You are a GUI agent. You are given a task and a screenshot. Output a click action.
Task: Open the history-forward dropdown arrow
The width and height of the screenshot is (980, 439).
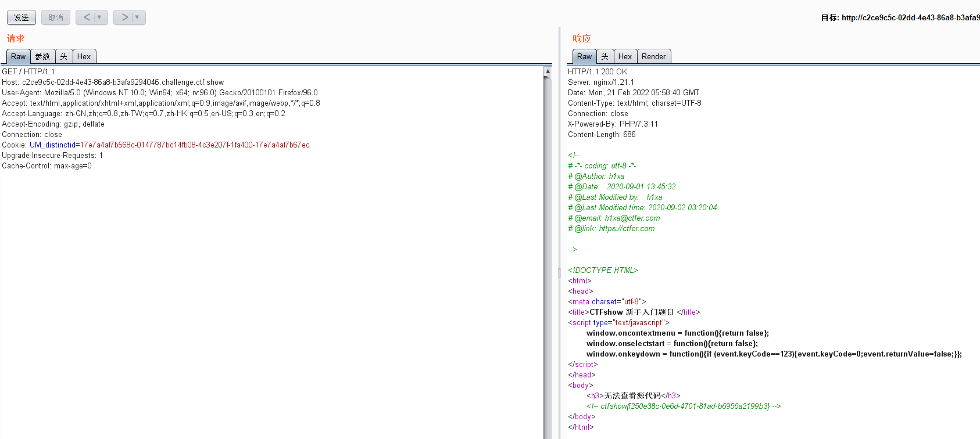tap(138, 17)
